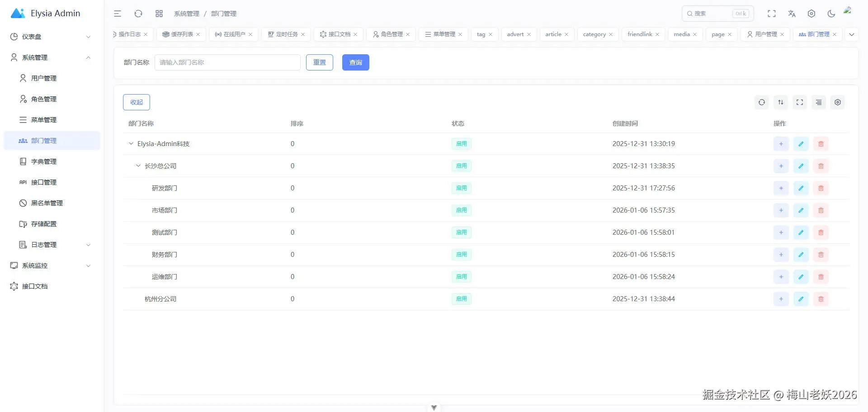868x412 pixels.
Task: Delete the 财务部门 row
Action: 821,255
